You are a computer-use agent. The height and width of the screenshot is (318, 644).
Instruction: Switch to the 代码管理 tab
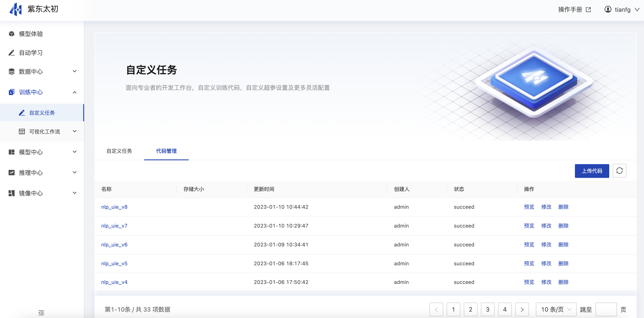tap(166, 151)
